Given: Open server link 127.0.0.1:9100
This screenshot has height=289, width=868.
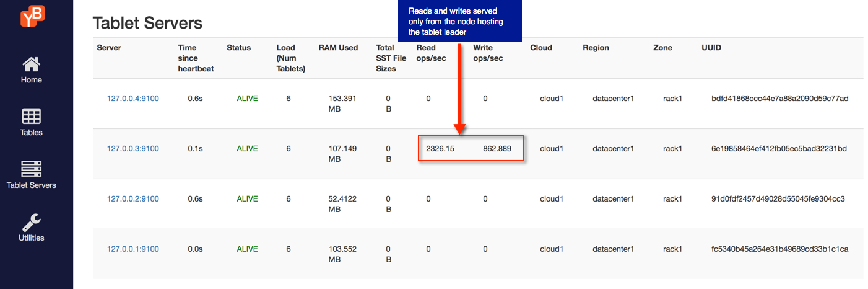Looking at the screenshot, I should [x=132, y=249].
